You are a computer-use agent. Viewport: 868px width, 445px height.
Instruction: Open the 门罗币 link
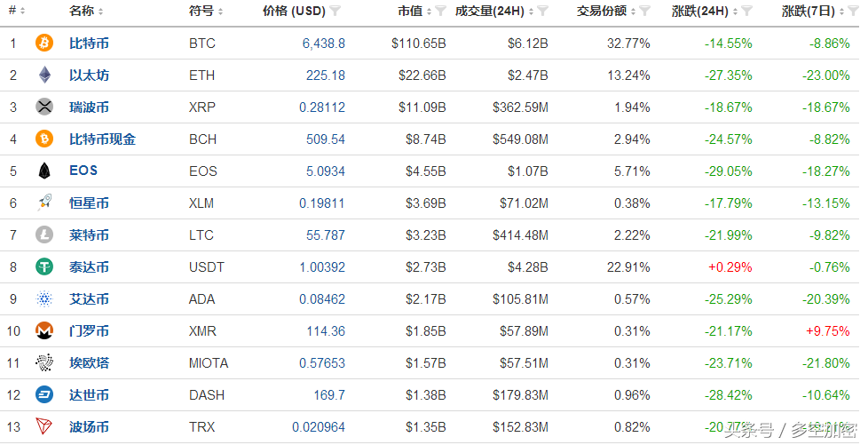(89, 330)
